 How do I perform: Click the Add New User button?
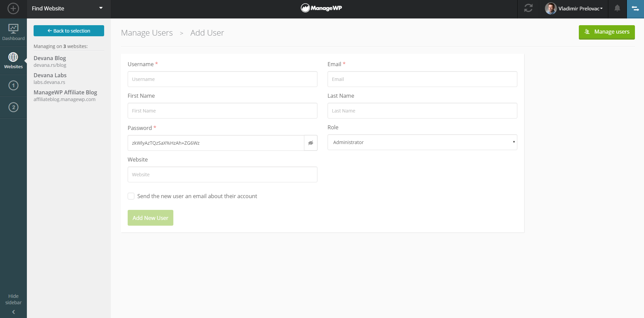pyautogui.click(x=150, y=218)
